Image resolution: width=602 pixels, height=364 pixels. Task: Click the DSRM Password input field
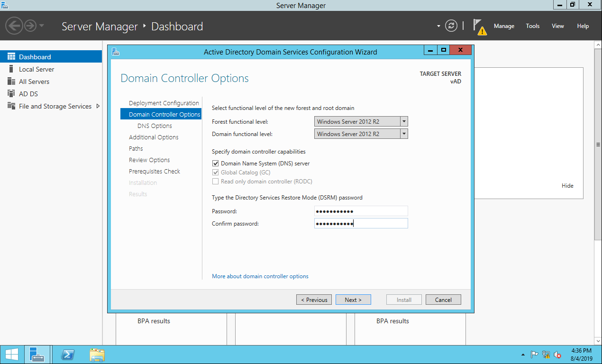pyautogui.click(x=360, y=211)
